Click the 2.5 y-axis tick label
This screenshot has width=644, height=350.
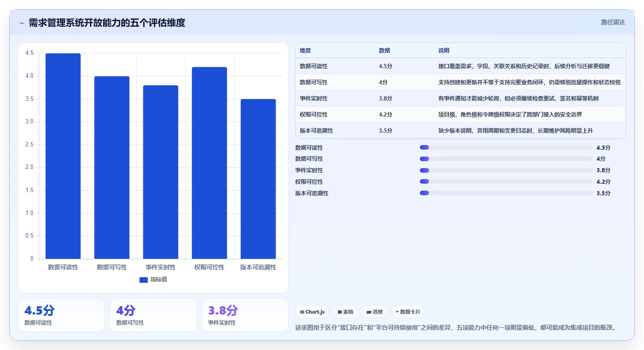29,145
